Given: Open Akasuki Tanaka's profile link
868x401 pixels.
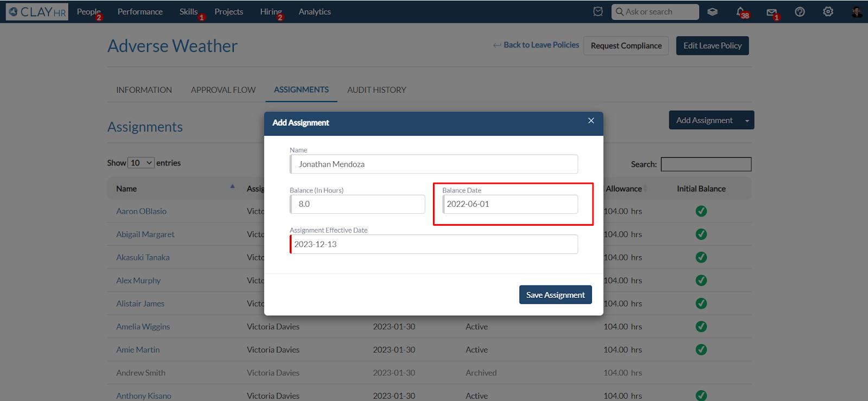Looking at the screenshot, I should tap(143, 257).
